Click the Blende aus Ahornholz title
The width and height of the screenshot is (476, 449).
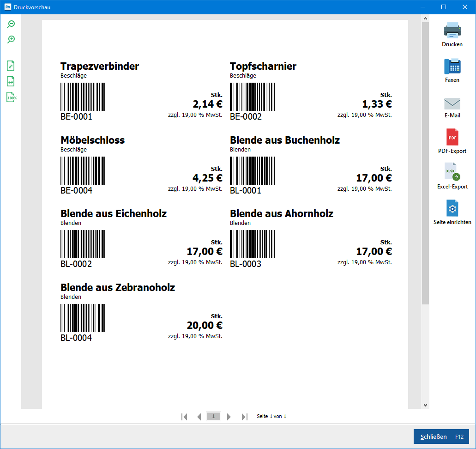(282, 213)
